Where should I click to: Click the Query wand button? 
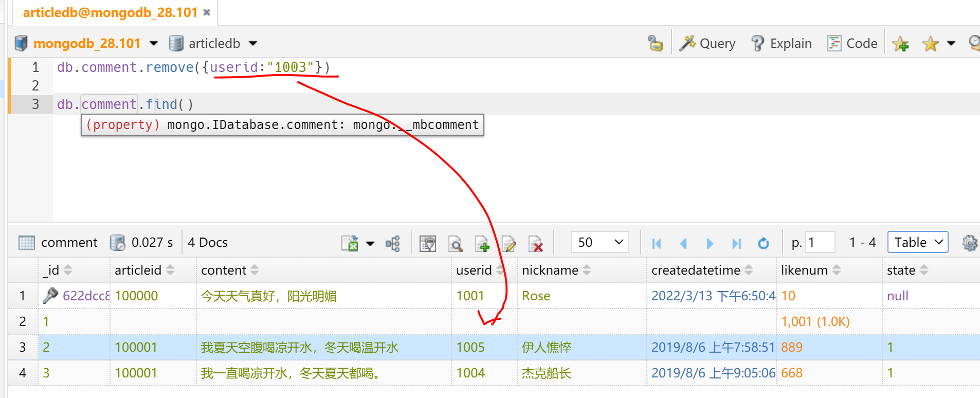point(707,44)
